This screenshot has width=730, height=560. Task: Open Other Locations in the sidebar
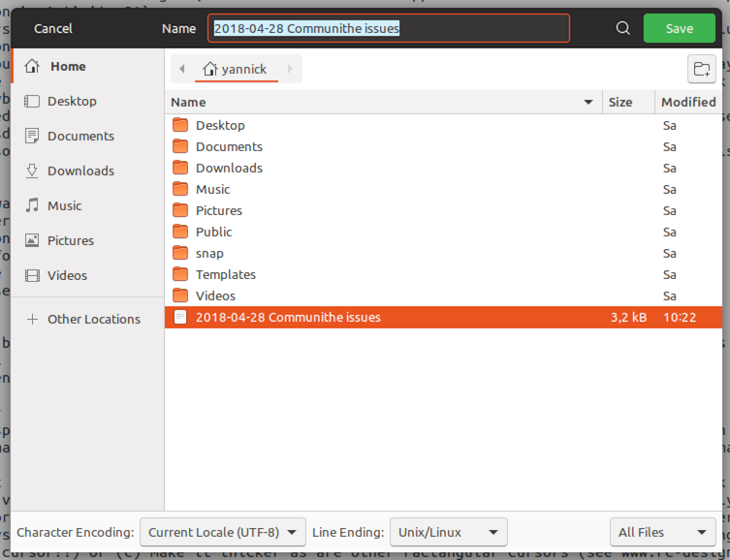tap(87, 319)
